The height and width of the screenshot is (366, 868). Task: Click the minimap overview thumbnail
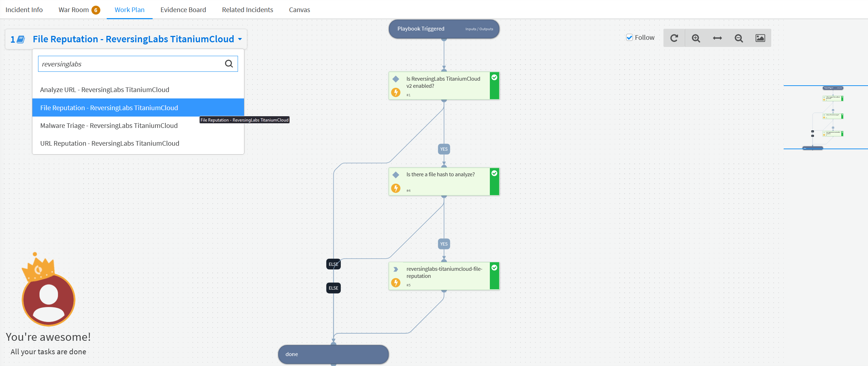(x=826, y=117)
